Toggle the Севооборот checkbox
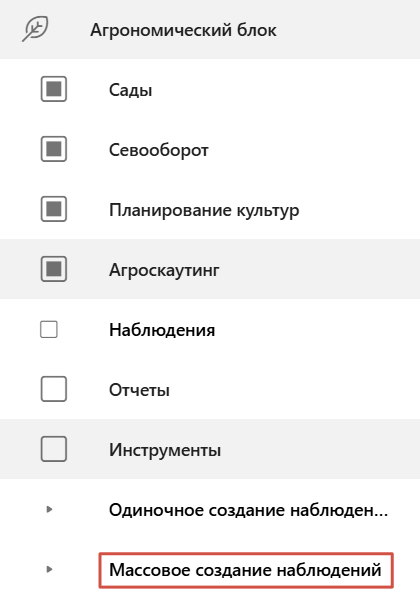 (x=54, y=149)
